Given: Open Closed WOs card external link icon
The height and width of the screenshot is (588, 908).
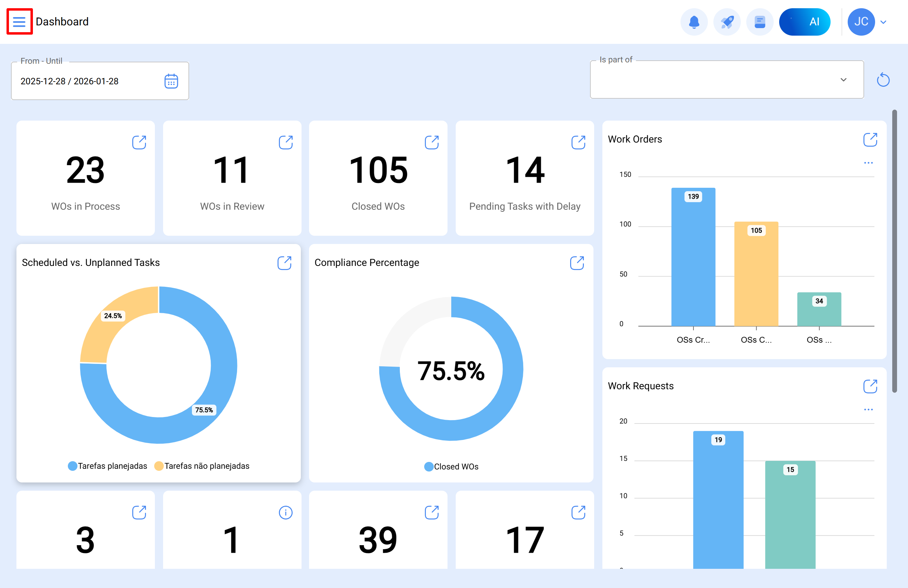Looking at the screenshot, I should coord(431,142).
